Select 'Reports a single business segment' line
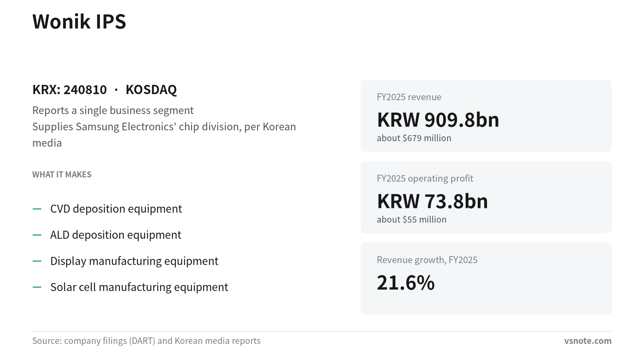This screenshot has height=362, width=644. pyautogui.click(x=113, y=110)
